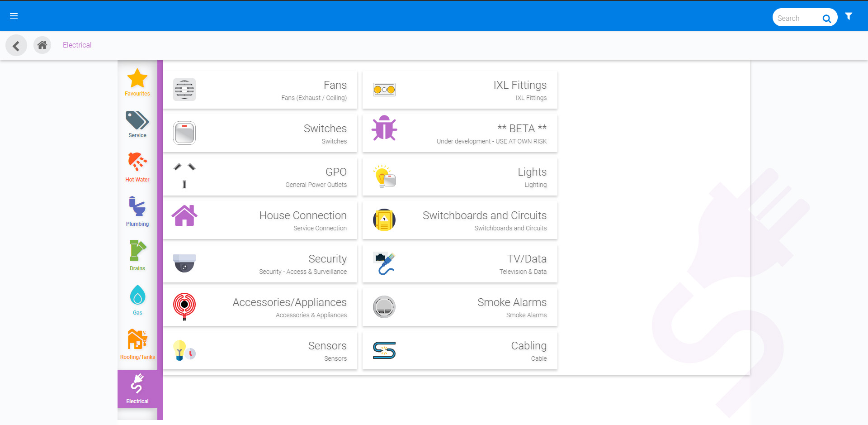Switch to Gas category

[x=137, y=300]
